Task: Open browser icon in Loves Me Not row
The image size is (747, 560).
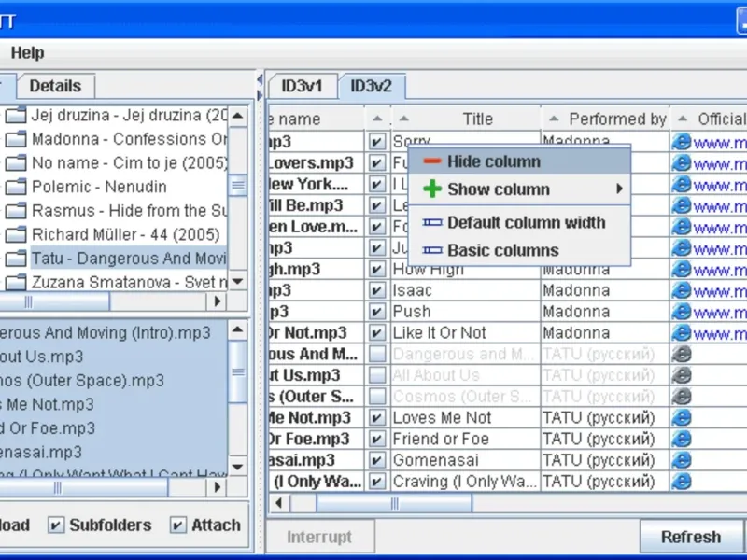Action: click(682, 417)
